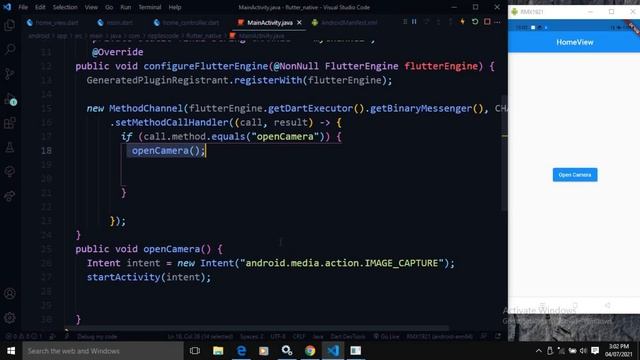The width and height of the screenshot is (640, 360).
Task: Click the errors and warnings status indicator
Action: (x=23, y=337)
